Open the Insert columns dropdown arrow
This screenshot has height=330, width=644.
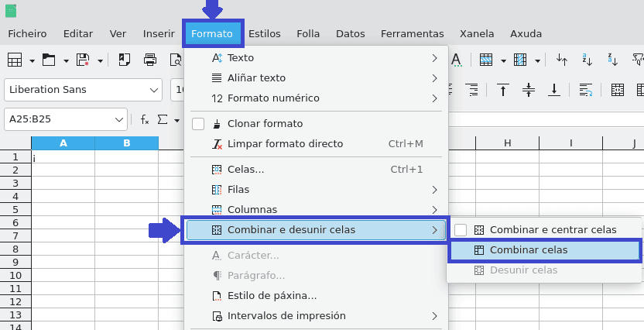(x=537, y=61)
